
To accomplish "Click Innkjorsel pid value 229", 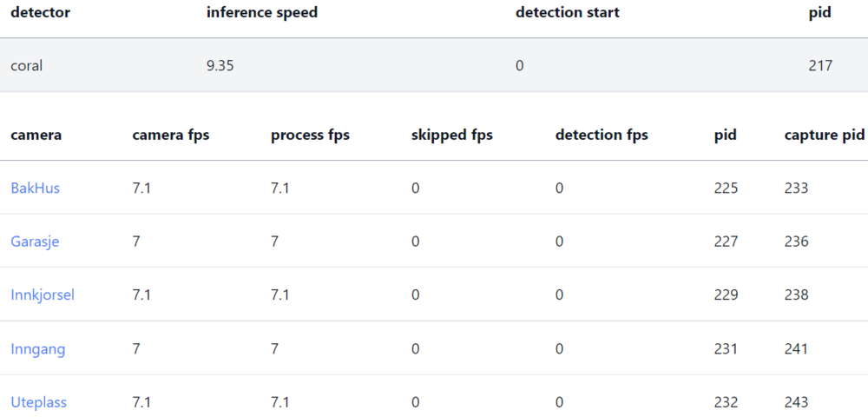I will click(x=726, y=295).
